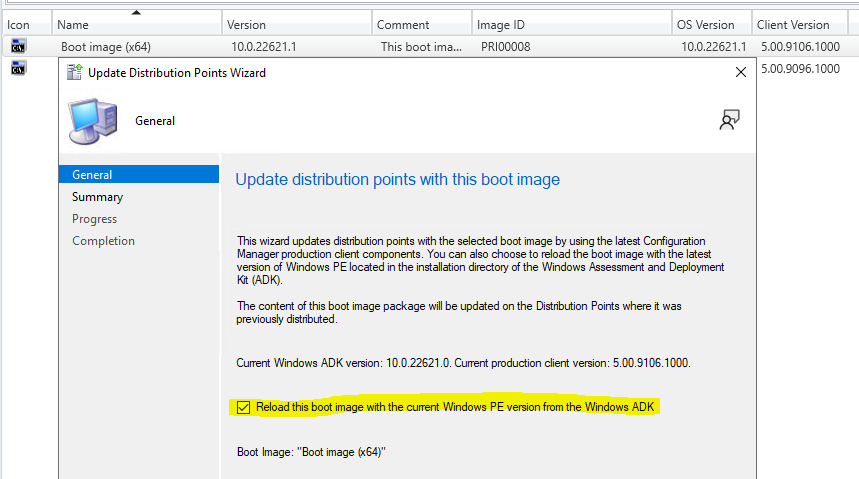The height and width of the screenshot is (479, 859).
Task: Sort by the Image ID column header
Action: (572, 25)
